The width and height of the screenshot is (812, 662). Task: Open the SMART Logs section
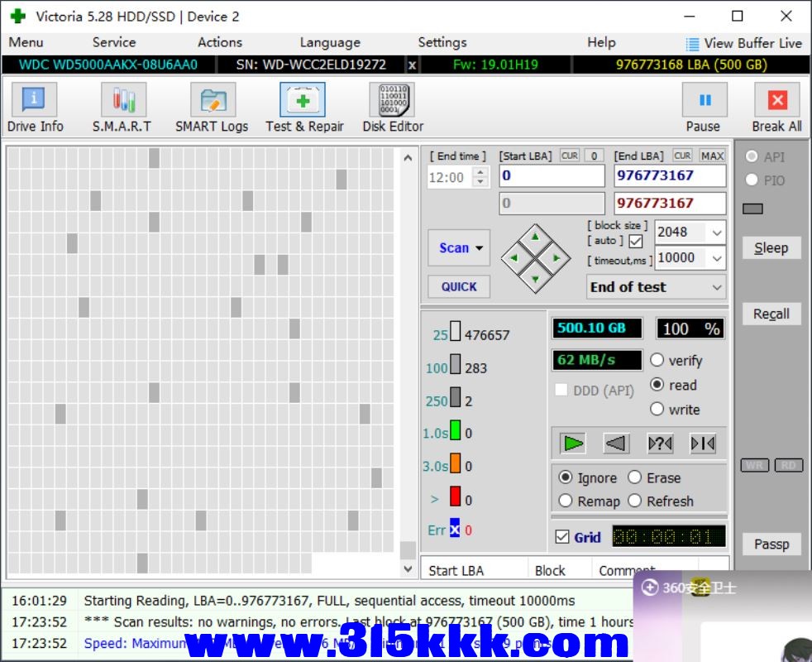pos(212,108)
